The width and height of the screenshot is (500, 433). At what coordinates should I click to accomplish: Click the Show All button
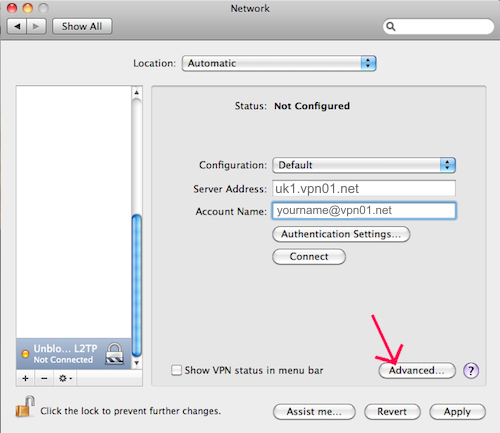pyautogui.click(x=82, y=26)
